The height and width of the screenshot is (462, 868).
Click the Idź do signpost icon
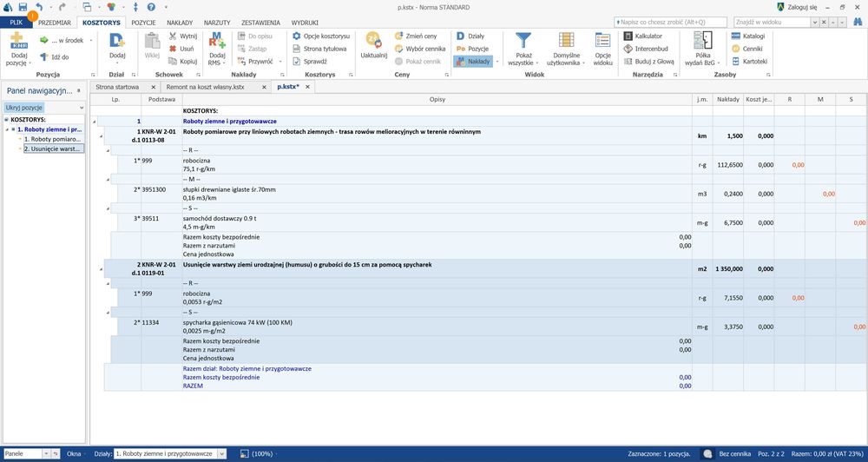[44, 57]
